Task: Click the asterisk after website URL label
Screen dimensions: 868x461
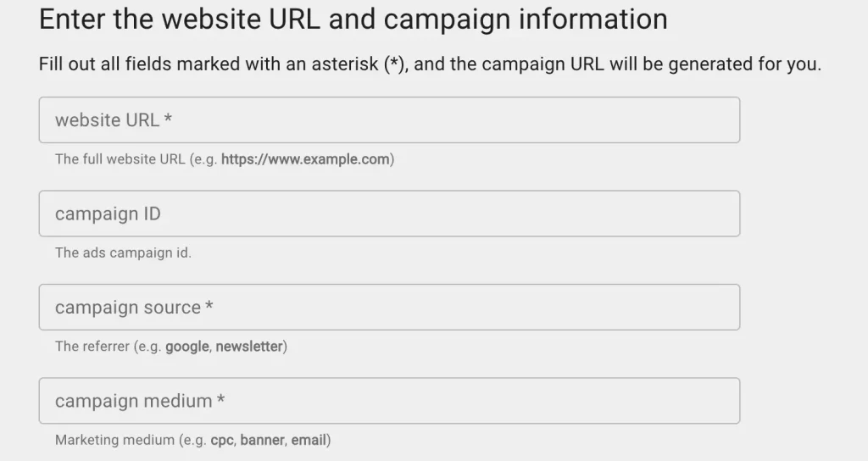Action: [x=168, y=119]
